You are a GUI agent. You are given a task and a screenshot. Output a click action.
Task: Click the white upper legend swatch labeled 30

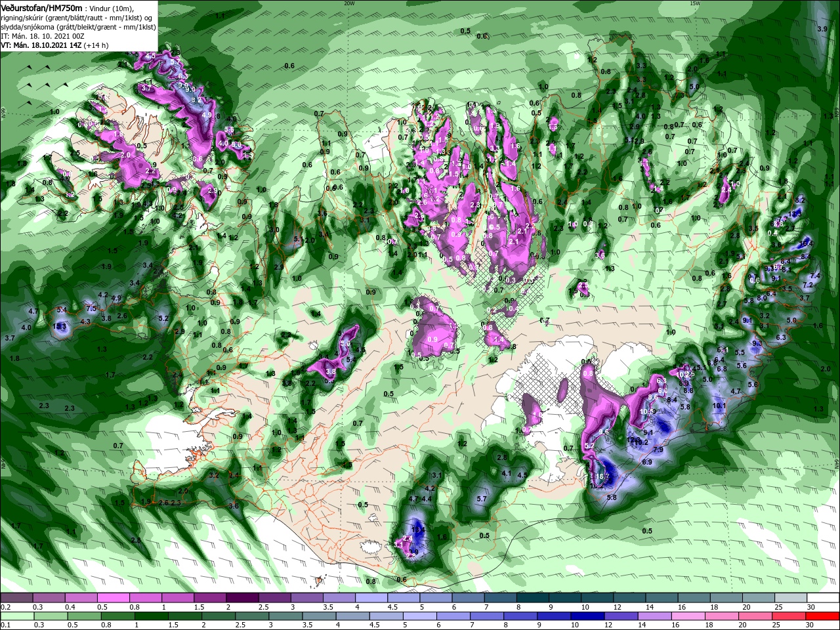(x=824, y=598)
